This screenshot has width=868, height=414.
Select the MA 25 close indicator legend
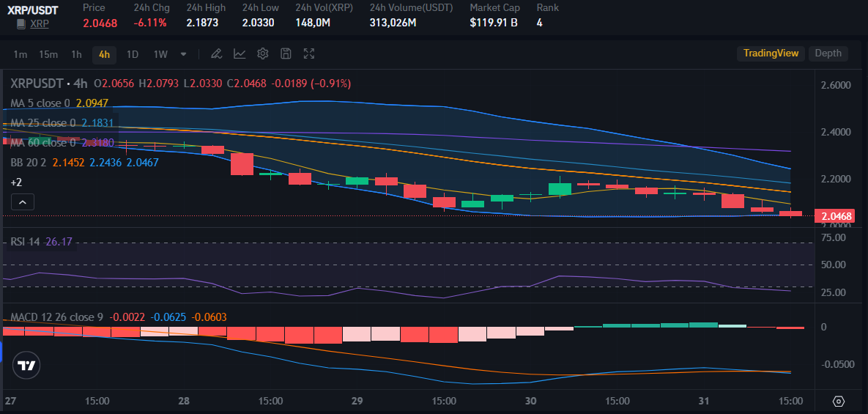(42, 123)
